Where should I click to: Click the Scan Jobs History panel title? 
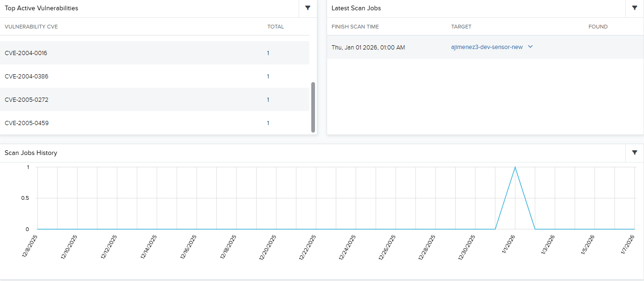31,153
